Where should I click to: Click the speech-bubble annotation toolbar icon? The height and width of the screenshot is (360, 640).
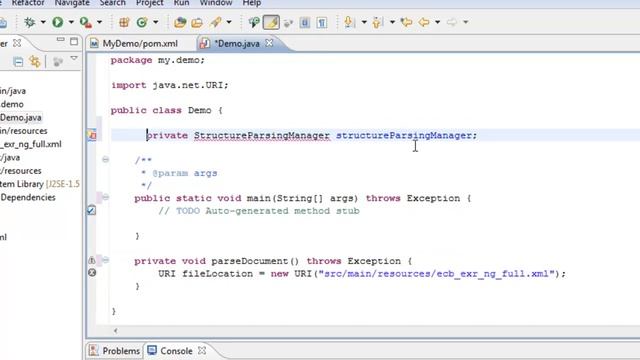(x=254, y=22)
